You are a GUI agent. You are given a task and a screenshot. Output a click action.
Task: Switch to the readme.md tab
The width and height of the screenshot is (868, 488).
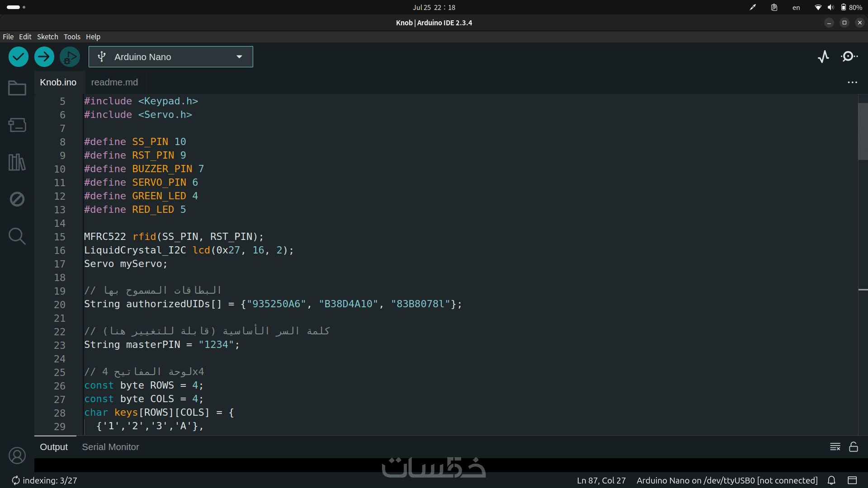pyautogui.click(x=114, y=82)
